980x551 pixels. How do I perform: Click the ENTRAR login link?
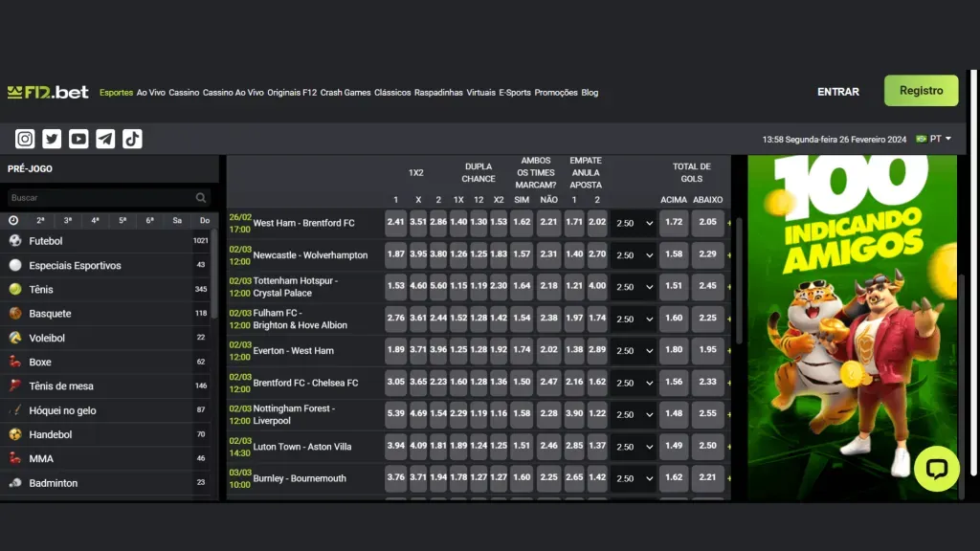pos(837,92)
